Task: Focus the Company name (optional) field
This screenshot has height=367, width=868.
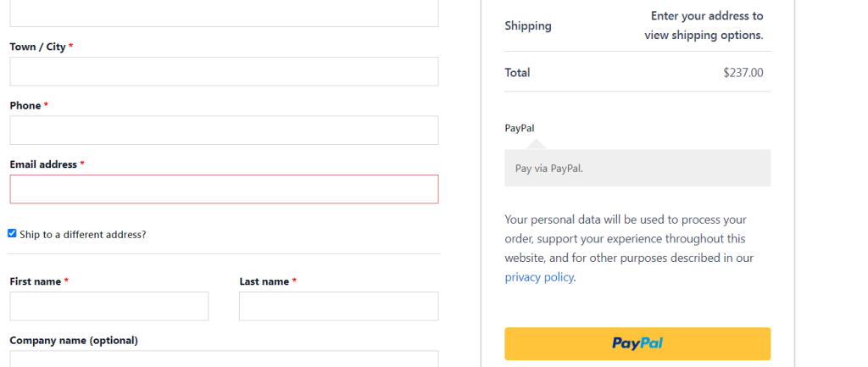Action: click(x=224, y=359)
